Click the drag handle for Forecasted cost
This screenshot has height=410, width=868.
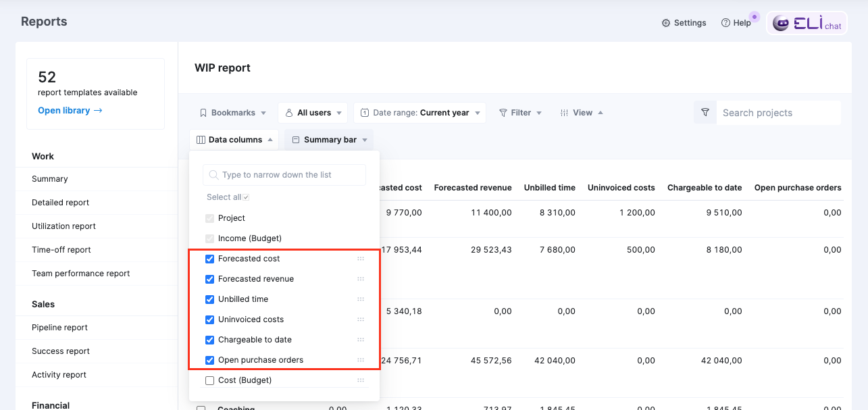361,259
